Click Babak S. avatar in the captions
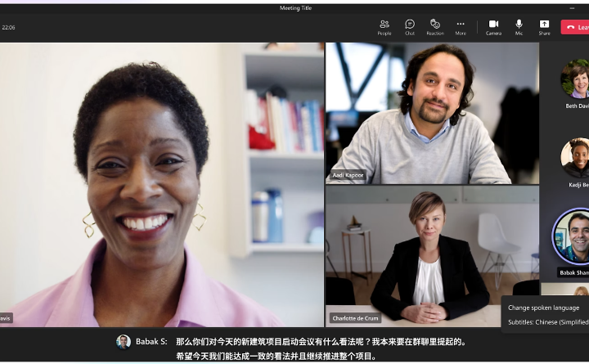This screenshot has height=364, width=589. (123, 341)
